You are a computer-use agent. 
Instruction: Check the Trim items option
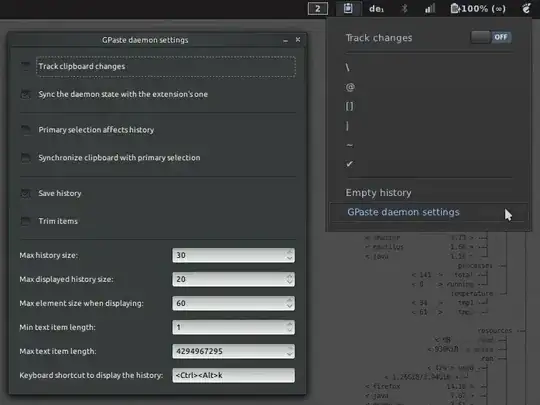tap(25, 221)
